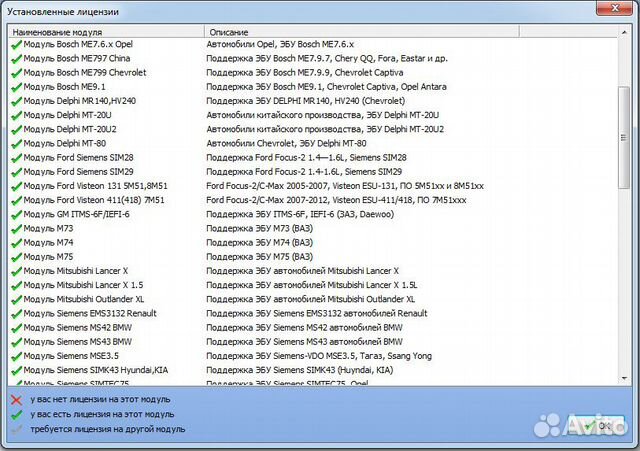
Task: Click description Автомобили Opel, ЭБУ Bosch ME7.6.x
Action: pyautogui.click(x=280, y=44)
